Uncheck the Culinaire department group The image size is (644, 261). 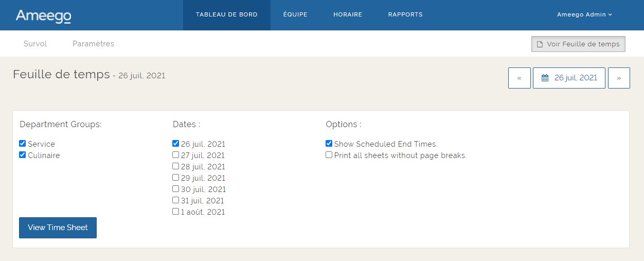pyautogui.click(x=22, y=155)
